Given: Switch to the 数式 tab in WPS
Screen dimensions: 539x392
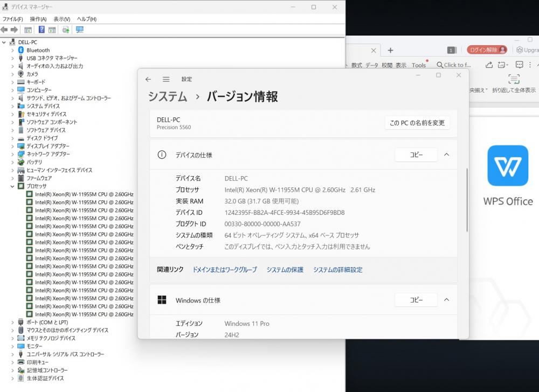Looking at the screenshot, I should click(356, 65).
